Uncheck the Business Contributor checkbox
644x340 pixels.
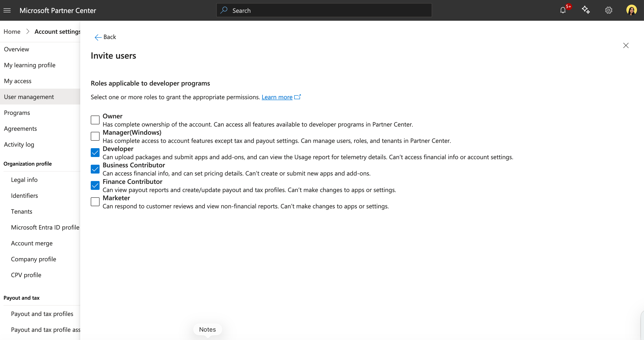(x=95, y=169)
